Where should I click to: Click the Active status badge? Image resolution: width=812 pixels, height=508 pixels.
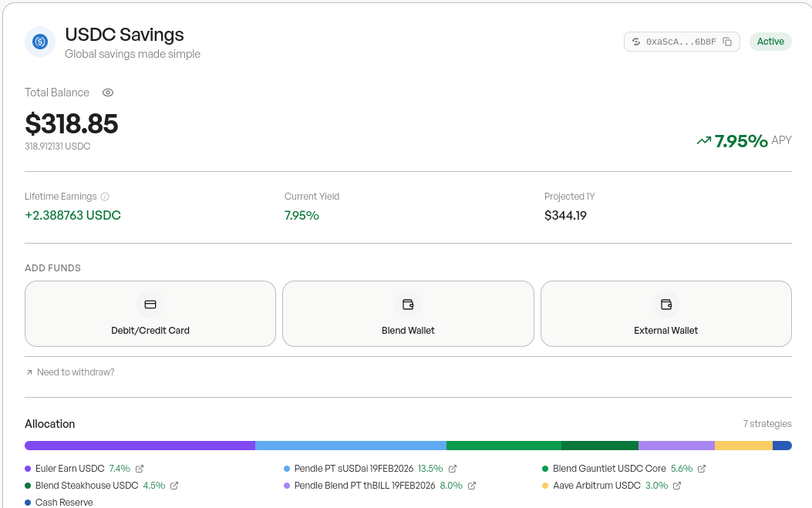[x=770, y=42]
